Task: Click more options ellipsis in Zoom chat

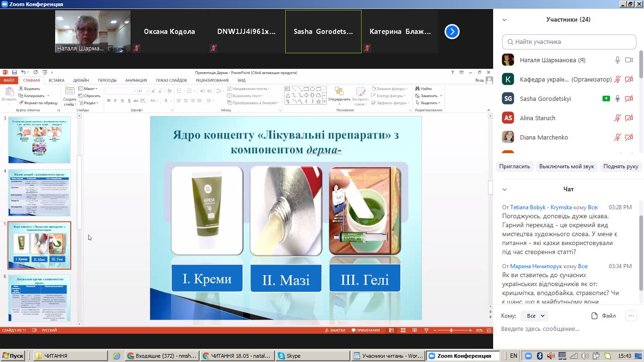Action: coord(631,316)
